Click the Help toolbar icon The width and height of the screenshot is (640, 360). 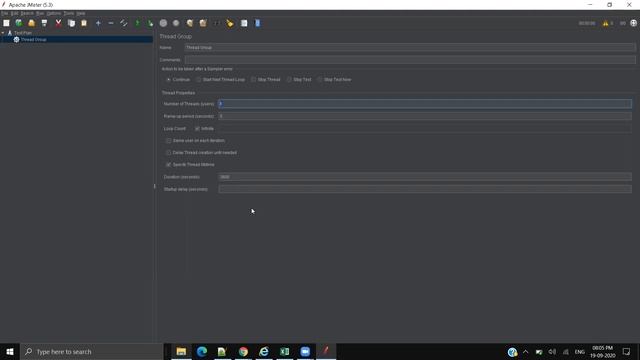(258, 23)
